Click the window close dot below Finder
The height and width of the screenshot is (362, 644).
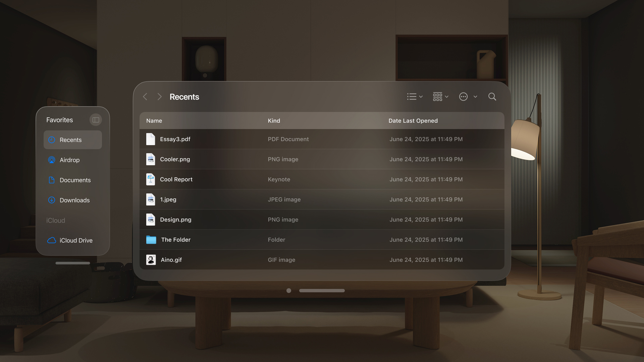[x=289, y=291]
